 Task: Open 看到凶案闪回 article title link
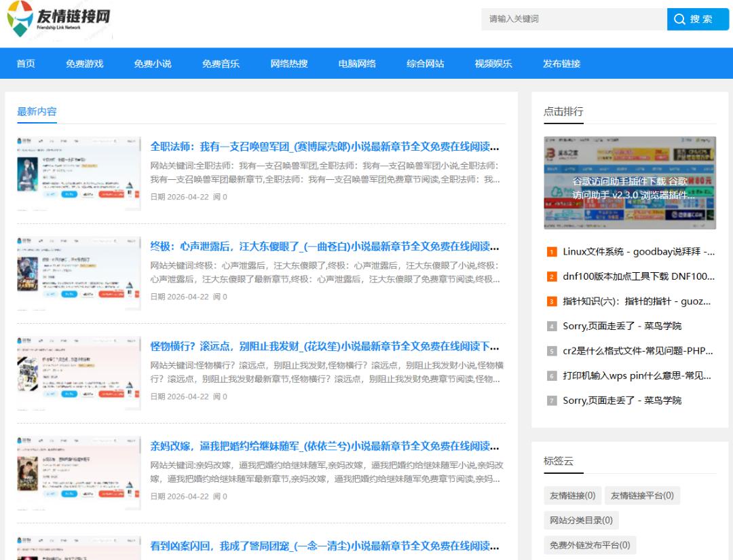click(324, 546)
